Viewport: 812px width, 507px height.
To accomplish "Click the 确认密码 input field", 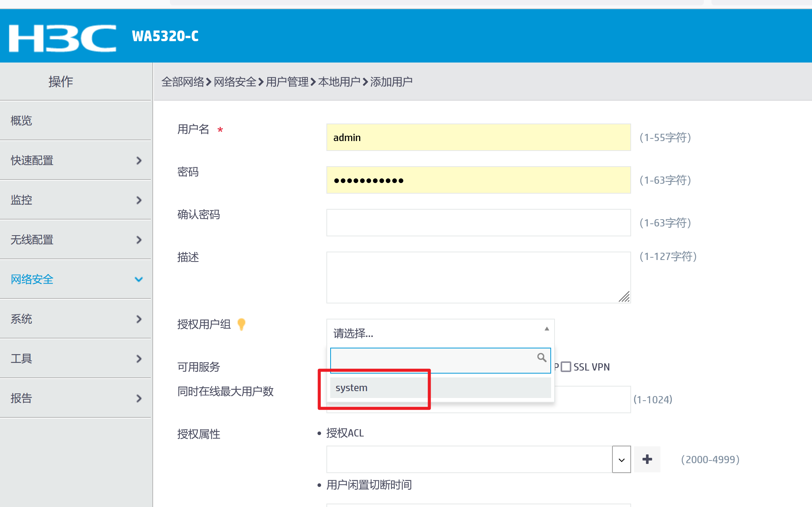I will point(478,223).
